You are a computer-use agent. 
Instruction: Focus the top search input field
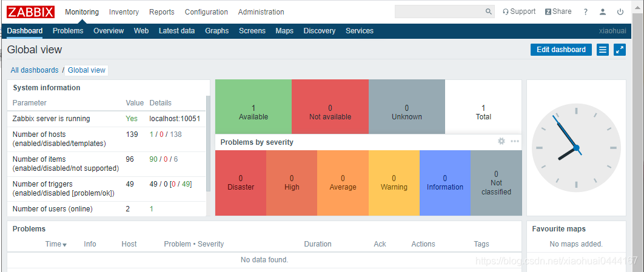pos(440,12)
